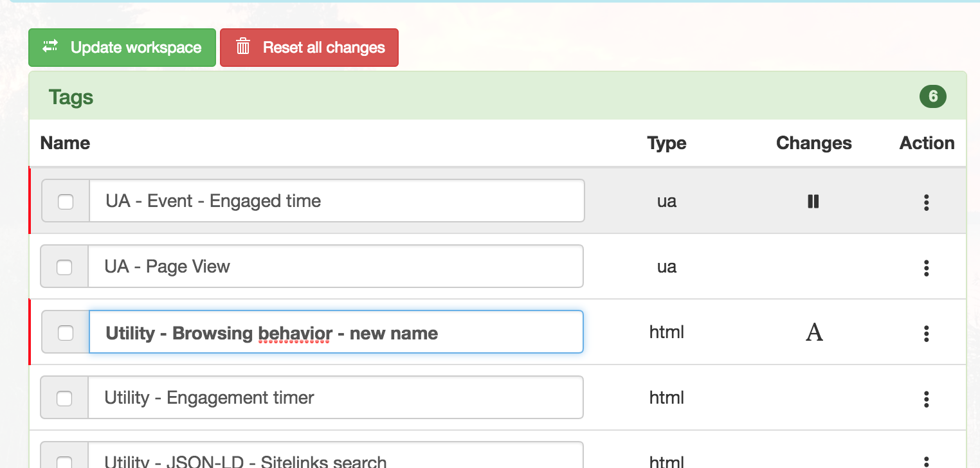Open action menu for Utility - Engagement timer

coord(926,399)
